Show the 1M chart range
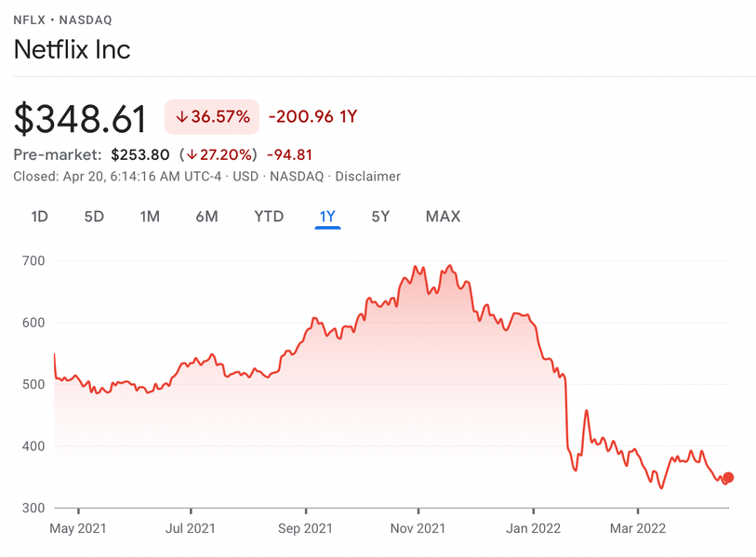Viewport: 756px width, 557px height. pyautogui.click(x=150, y=217)
